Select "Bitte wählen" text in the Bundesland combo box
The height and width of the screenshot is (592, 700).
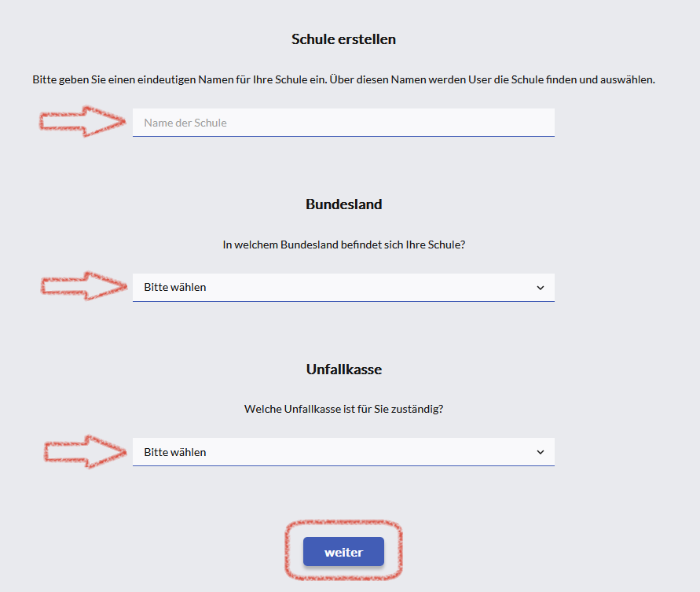click(x=174, y=288)
